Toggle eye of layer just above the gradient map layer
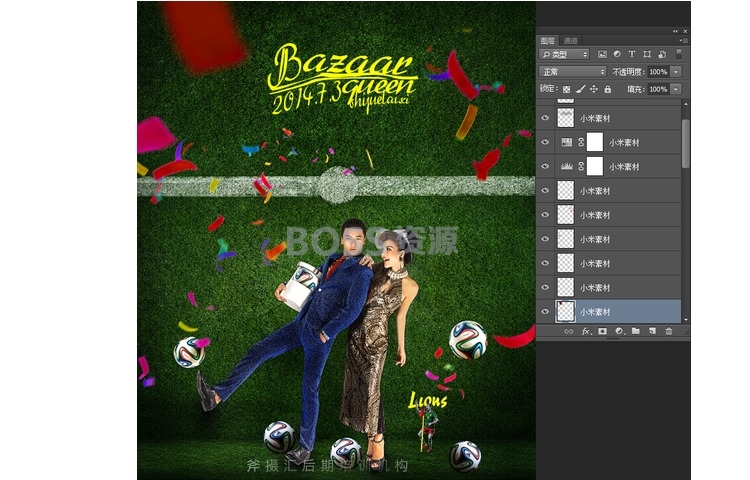The width and height of the screenshot is (750, 480). click(545, 118)
